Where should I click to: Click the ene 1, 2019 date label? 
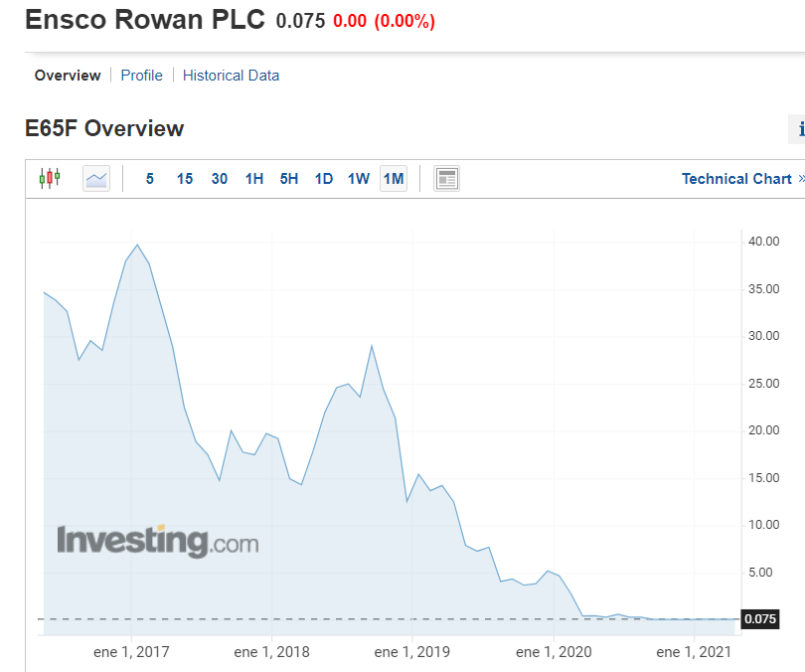click(412, 652)
